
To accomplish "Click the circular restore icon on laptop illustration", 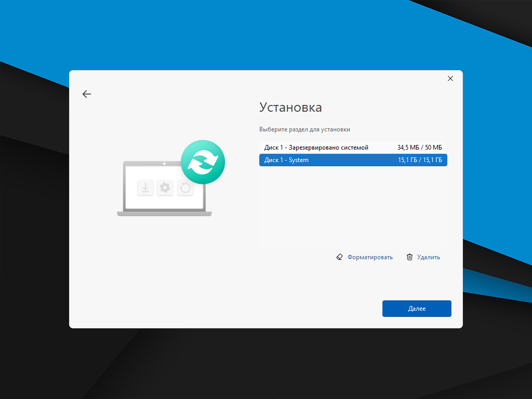I will tap(185, 187).
